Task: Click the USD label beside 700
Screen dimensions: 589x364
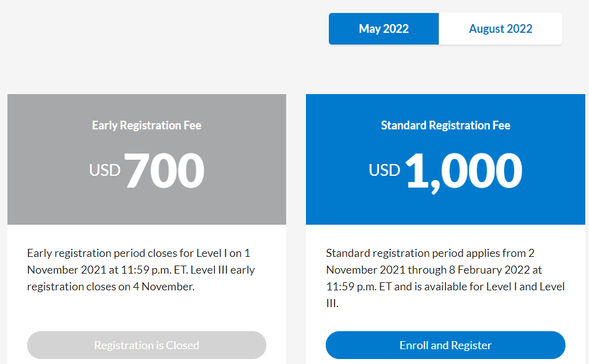Action: click(105, 170)
